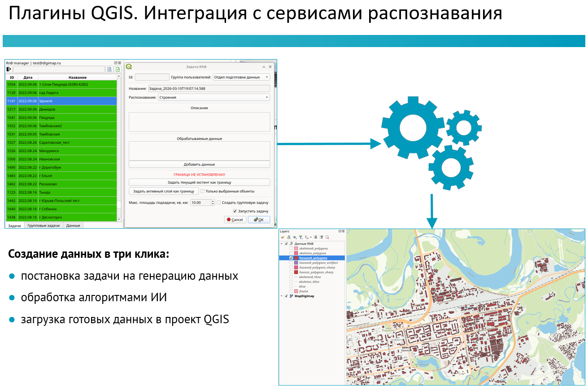The width and height of the screenshot is (588, 390).
Task: Click the Collapse All icon in Layers
Action: [321, 237]
